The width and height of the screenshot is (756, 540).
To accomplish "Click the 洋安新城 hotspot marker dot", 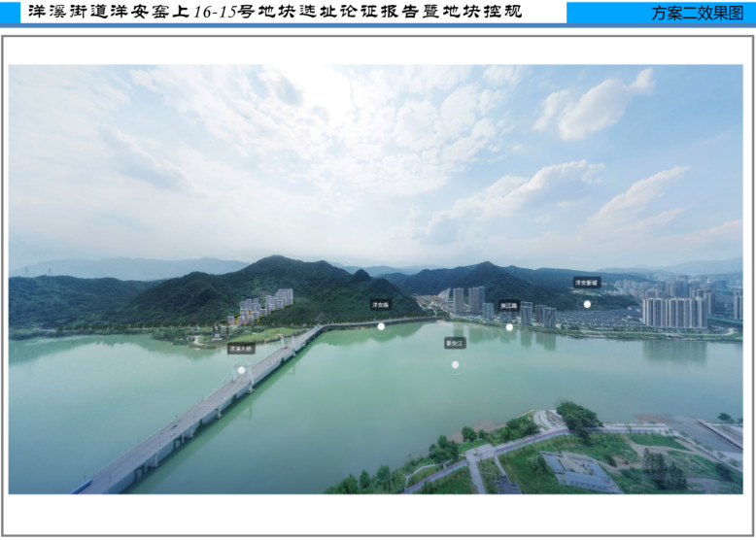I will click(x=587, y=304).
